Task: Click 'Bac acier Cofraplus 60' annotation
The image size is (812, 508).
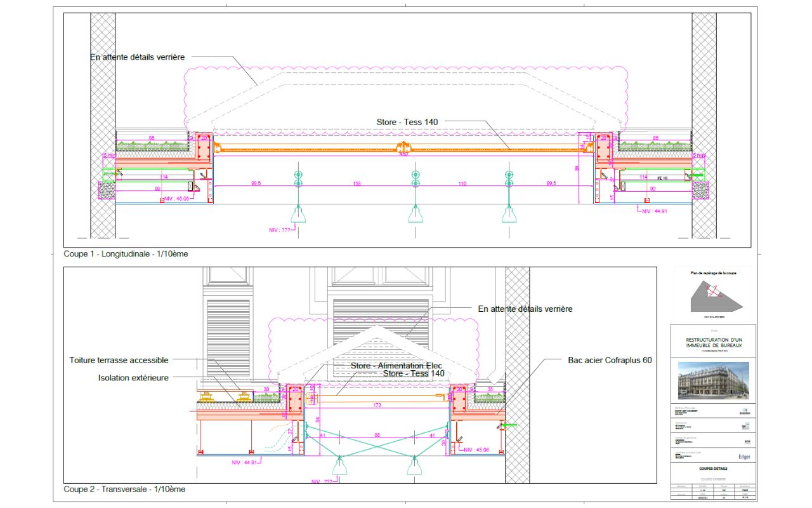Action: point(610,360)
